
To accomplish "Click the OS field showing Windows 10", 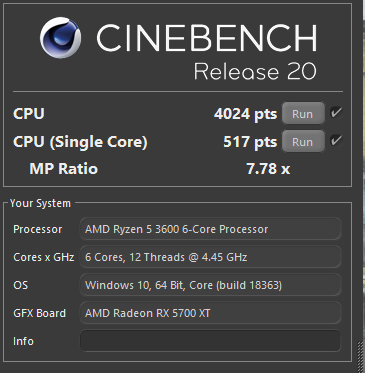I will click(210, 285).
